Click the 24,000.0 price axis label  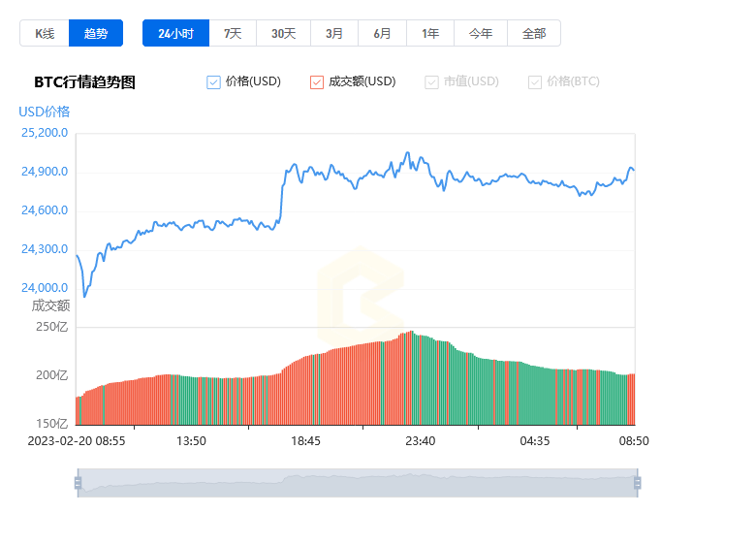pos(45,288)
